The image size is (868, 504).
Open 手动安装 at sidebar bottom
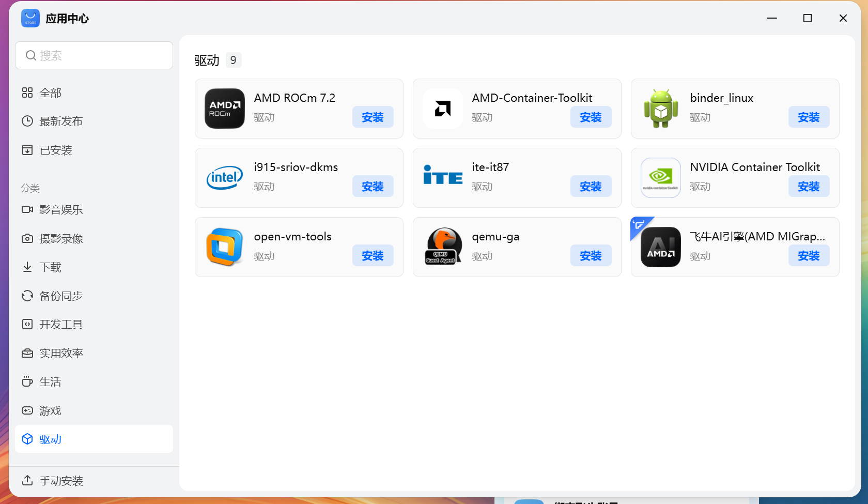[x=60, y=480]
